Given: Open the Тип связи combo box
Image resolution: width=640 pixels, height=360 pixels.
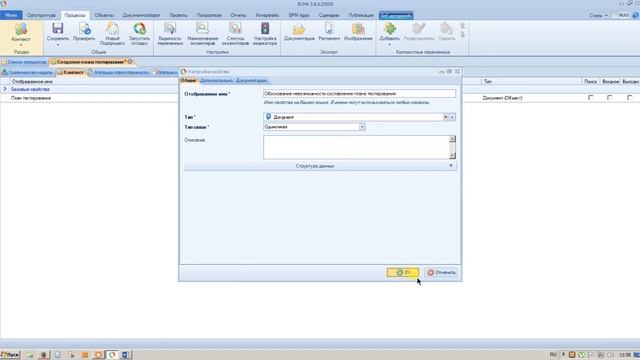Looking at the screenshot, I should click(x=314, y=127).
